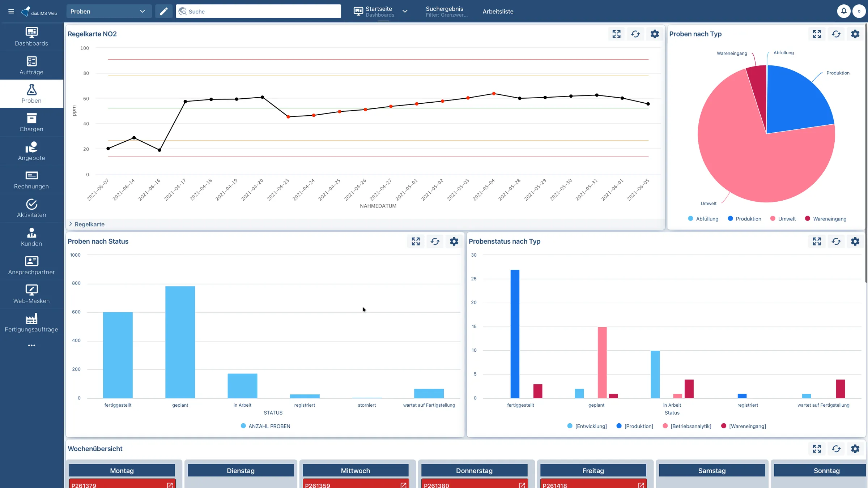Refresh Proben nach Status chart
Viewport: 868px width, 488px height.
(x=435, y=241)
